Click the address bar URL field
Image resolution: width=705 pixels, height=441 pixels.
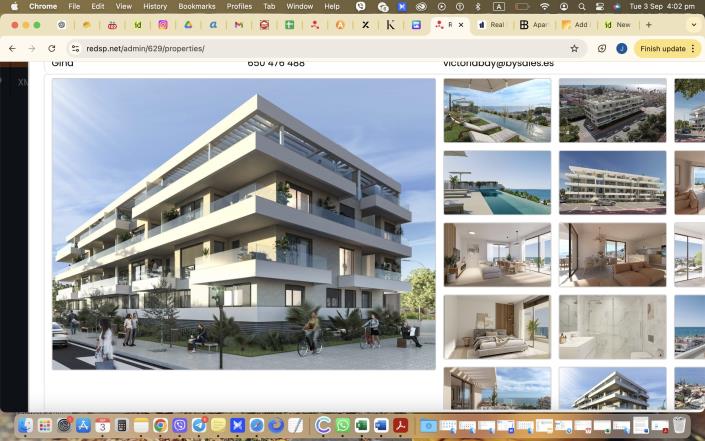[300, 48]
